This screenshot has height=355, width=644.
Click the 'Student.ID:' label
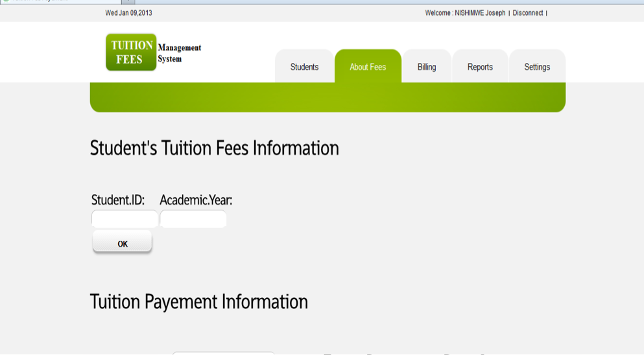click(x=118, y=200)
